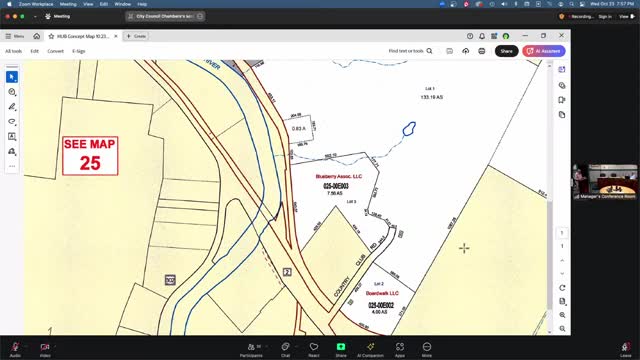Click the print icon in Acrobat toolbar

[x=482, y=51]
